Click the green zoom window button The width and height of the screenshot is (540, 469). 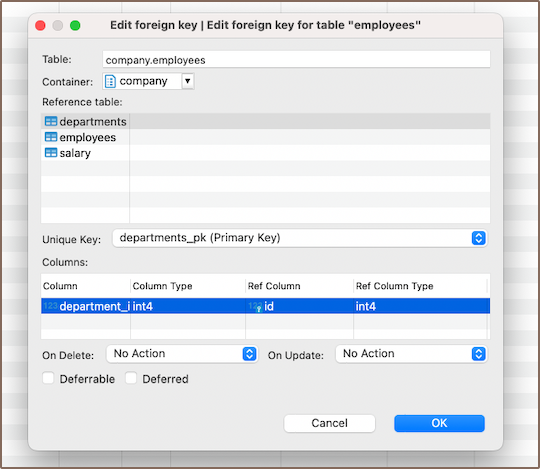click(x=75, y=25)
